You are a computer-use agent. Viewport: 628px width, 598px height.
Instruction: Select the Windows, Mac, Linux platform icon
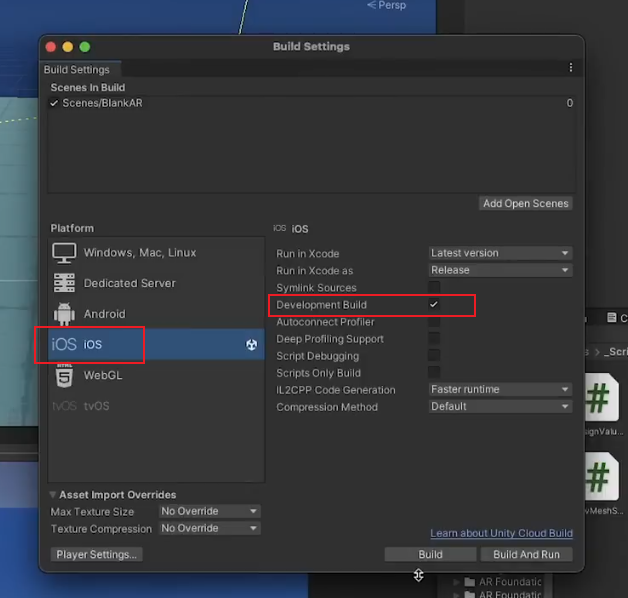(x=64, y=253)
